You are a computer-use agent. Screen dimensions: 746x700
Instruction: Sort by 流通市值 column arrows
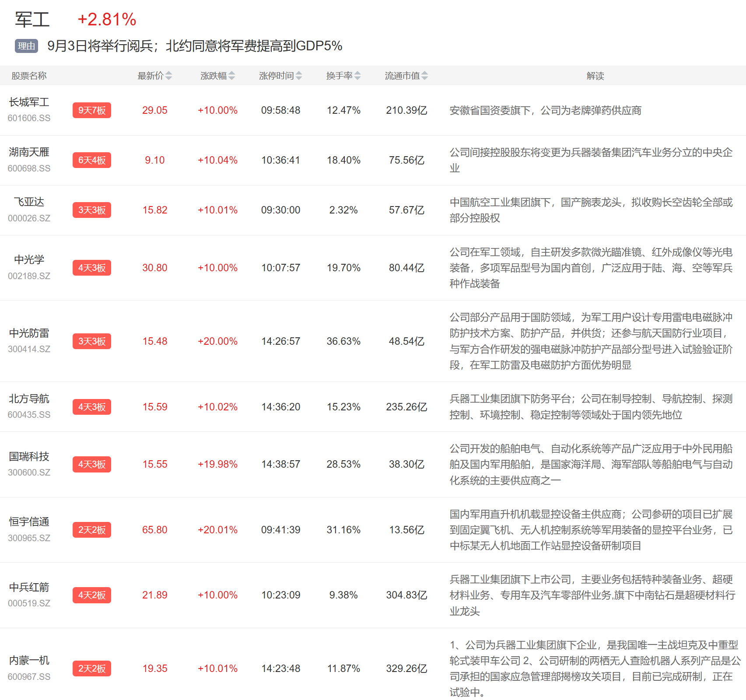point(424,76)
